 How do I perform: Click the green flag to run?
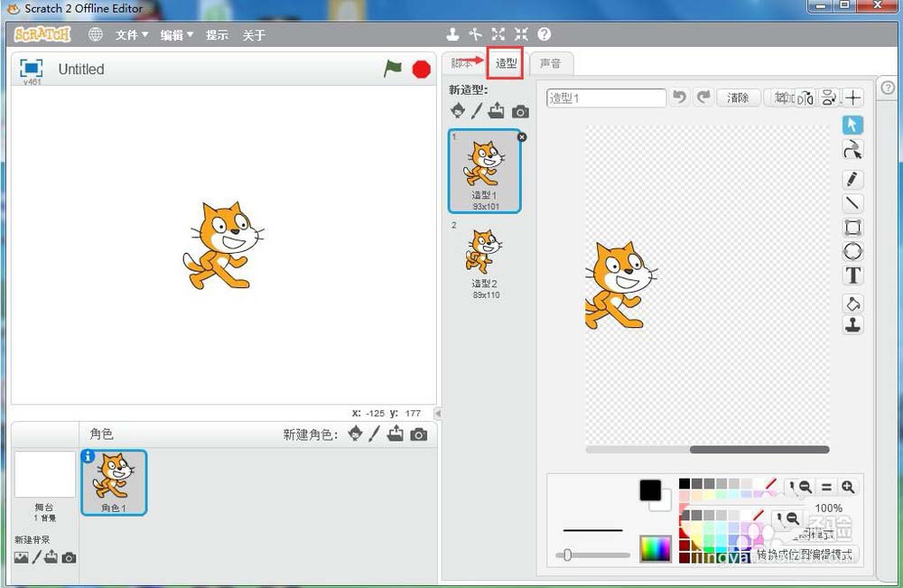point(393,69)
